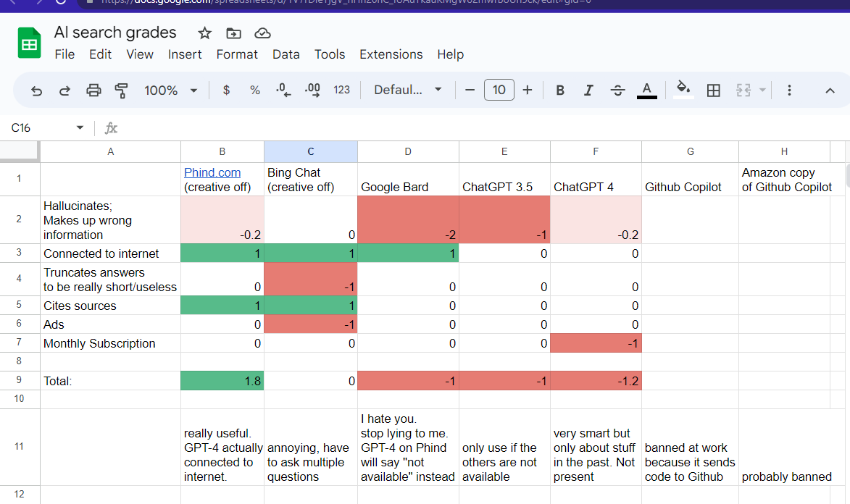The width and height of the screenshot is (850, 504).
Task: Open the text color picker
Action: (x=646, y=90)
